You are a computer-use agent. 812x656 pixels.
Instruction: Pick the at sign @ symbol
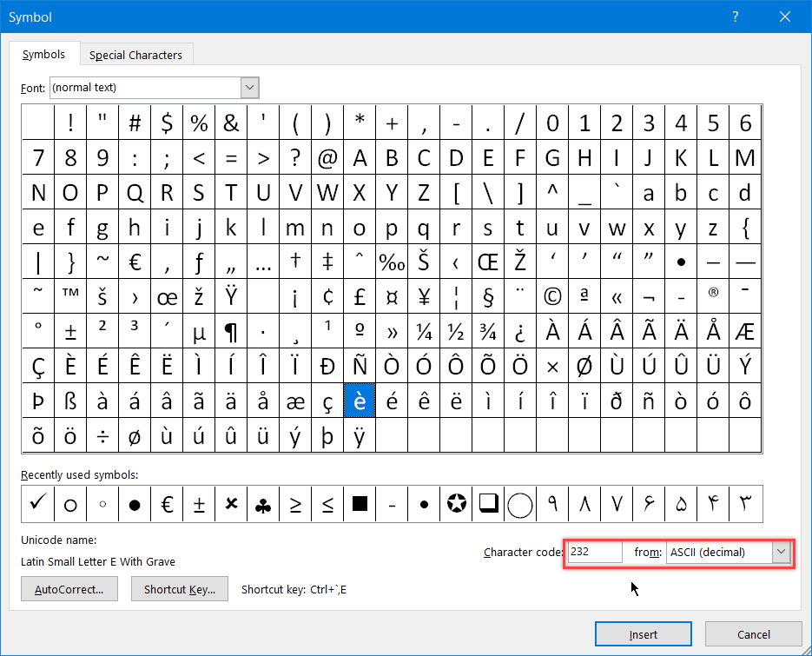tap(327, 157)
